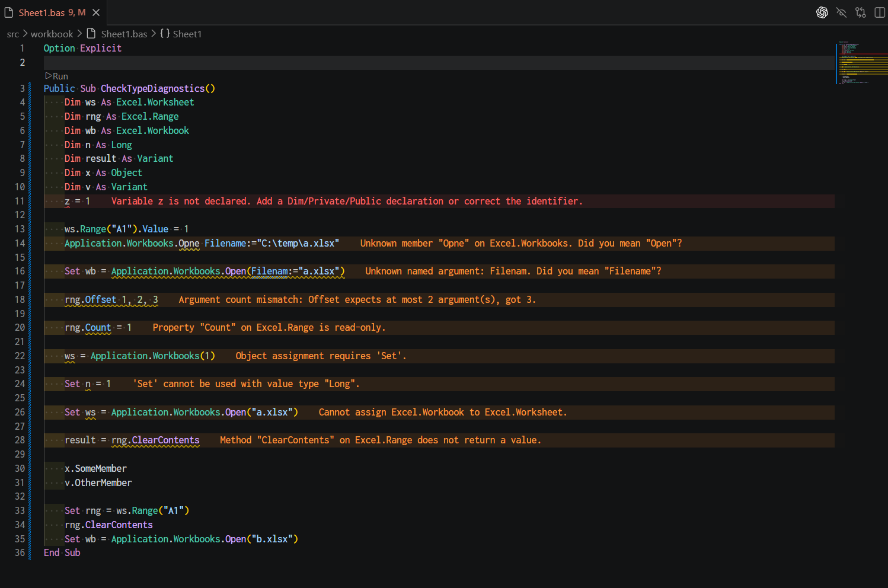
Task: Click "Count" in rng.Count = 1
Action: [x=98, y=328]
